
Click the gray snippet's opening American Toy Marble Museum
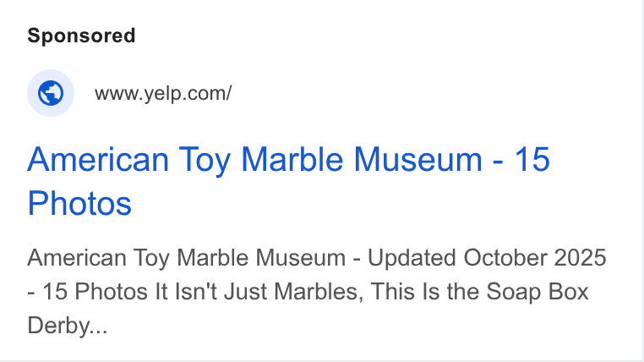pyautogui.click(x=187, y=258)
